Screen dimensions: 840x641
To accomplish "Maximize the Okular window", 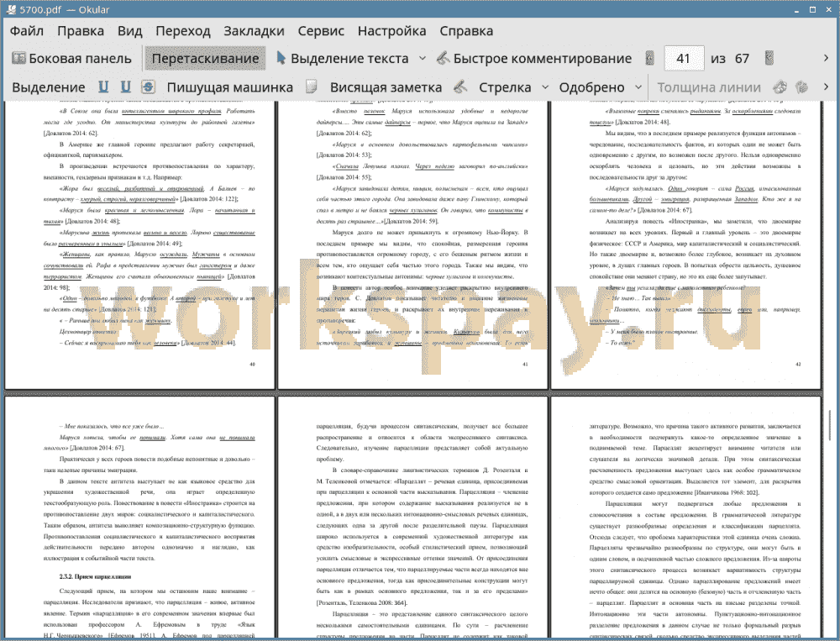I will pyautogui.click(x=812, y=9).
